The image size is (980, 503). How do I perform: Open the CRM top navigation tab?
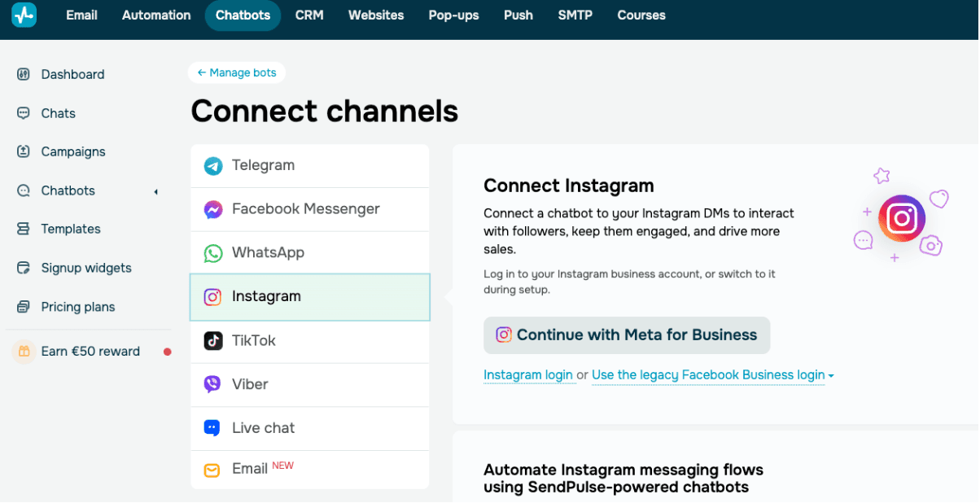(x=309, y=15)
